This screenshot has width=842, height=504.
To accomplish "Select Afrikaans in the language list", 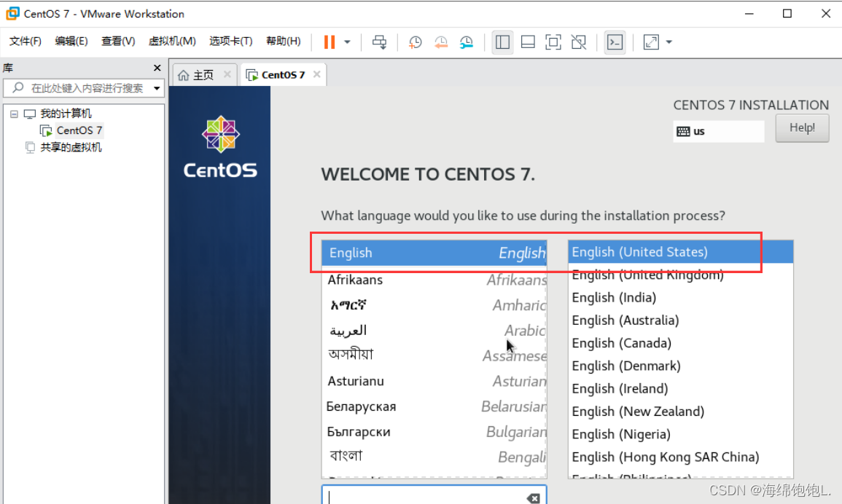I will pos(434,280).
